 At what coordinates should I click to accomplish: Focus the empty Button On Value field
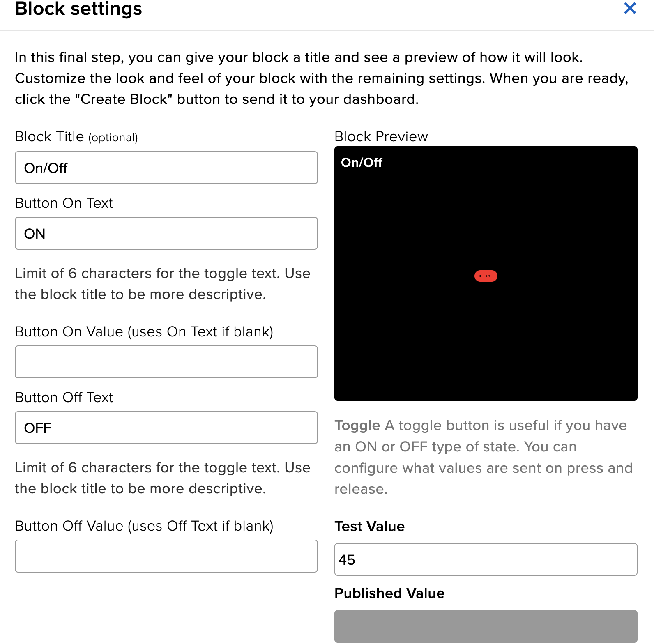(166, 362)
